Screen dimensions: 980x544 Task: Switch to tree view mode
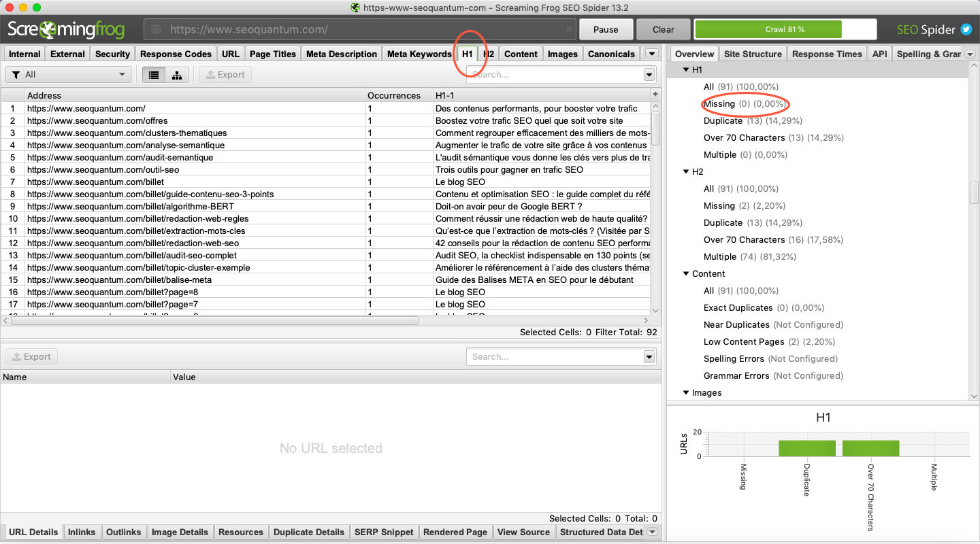[177, 75]
